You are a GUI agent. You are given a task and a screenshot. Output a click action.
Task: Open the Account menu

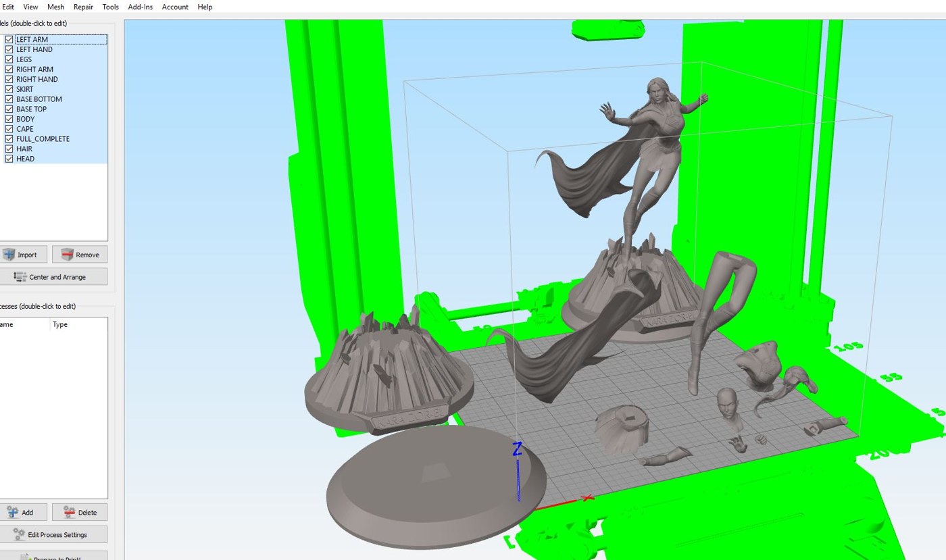[x=175, y=7]
